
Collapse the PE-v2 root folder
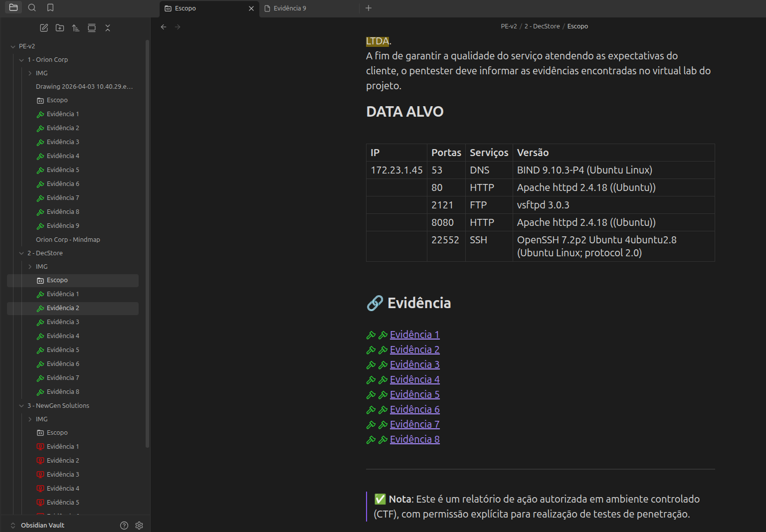(x=13, y=46)
